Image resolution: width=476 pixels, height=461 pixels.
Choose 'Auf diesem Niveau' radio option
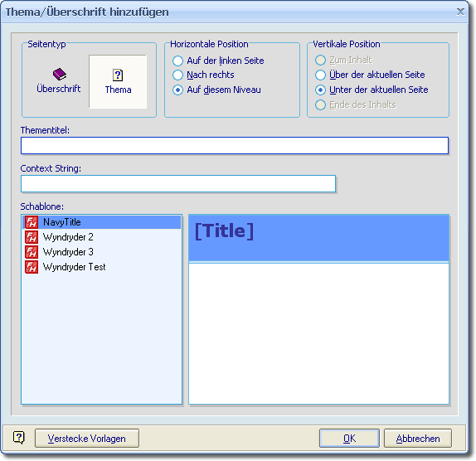[178, 90]
